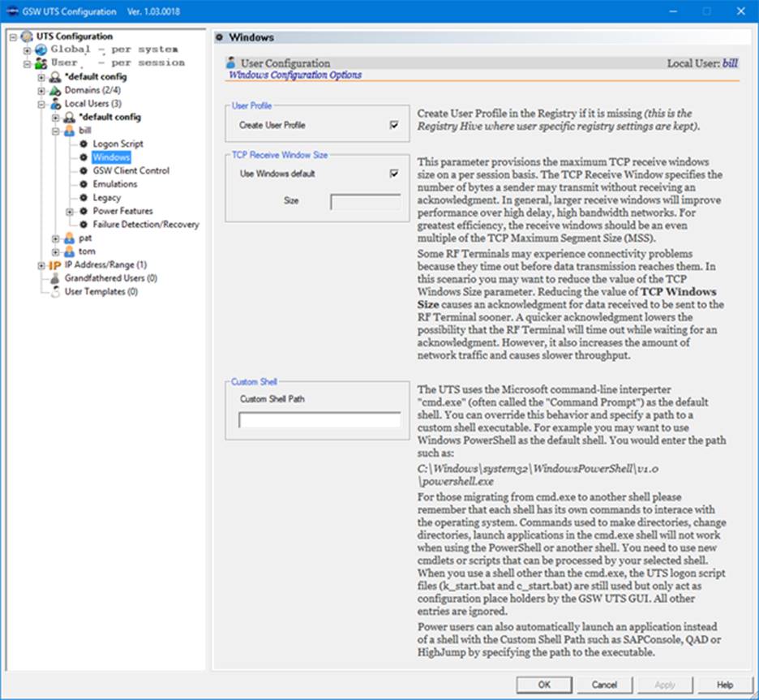Click the gear icon beside GSW Client Control
759x700 pixels.
click(x=84, y=171)
